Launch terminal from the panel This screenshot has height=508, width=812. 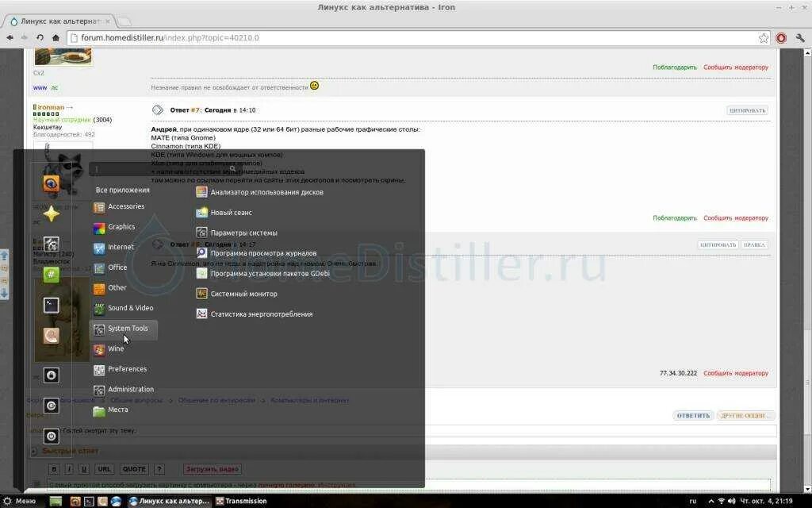point(89,502)
